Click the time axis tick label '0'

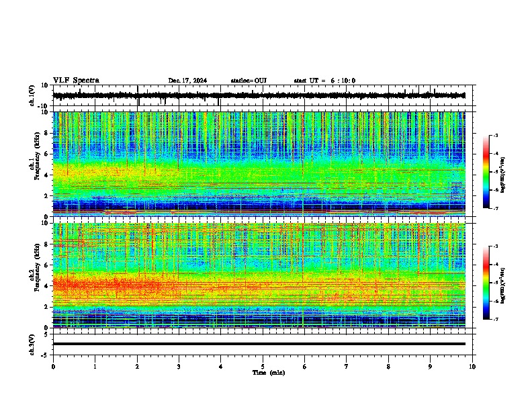(53, 367)
